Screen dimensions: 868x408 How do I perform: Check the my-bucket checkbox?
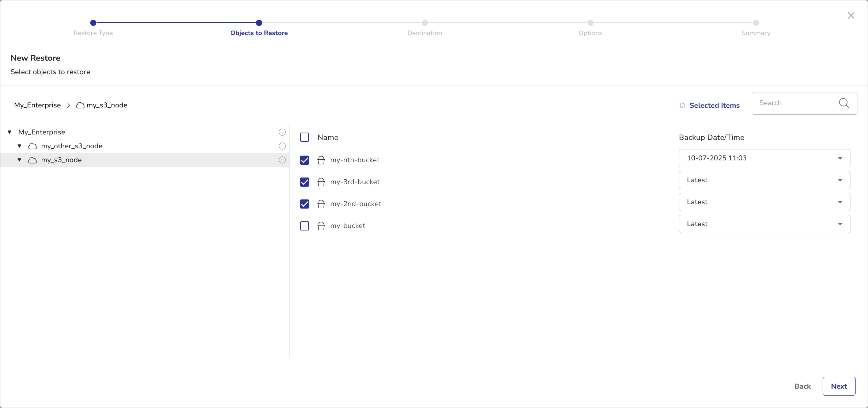pos(305,226)
